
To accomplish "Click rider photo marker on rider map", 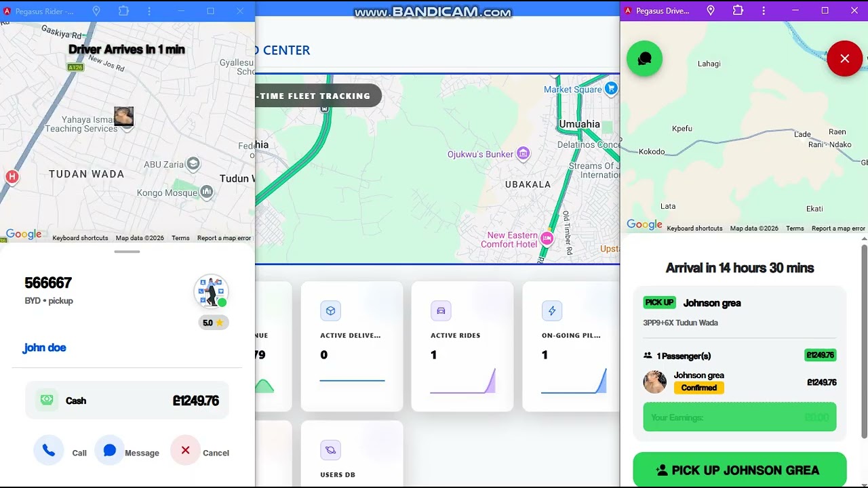I will click(123, 117).
